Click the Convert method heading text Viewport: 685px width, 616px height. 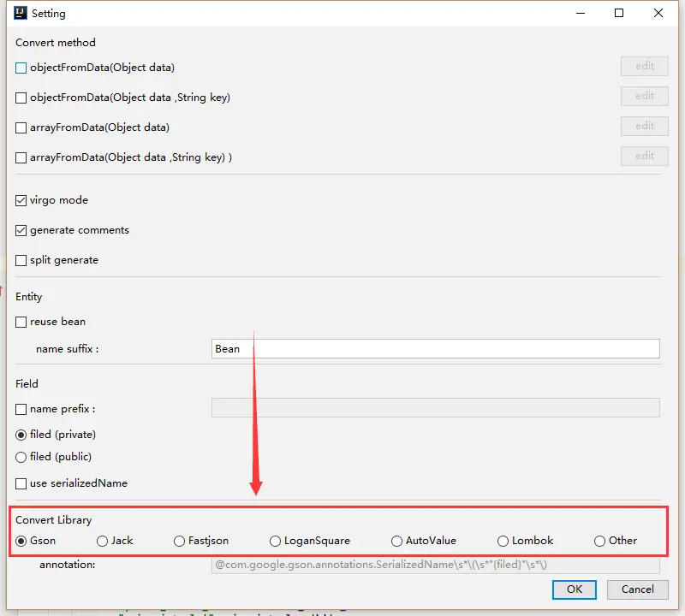(x=56, y=42)
